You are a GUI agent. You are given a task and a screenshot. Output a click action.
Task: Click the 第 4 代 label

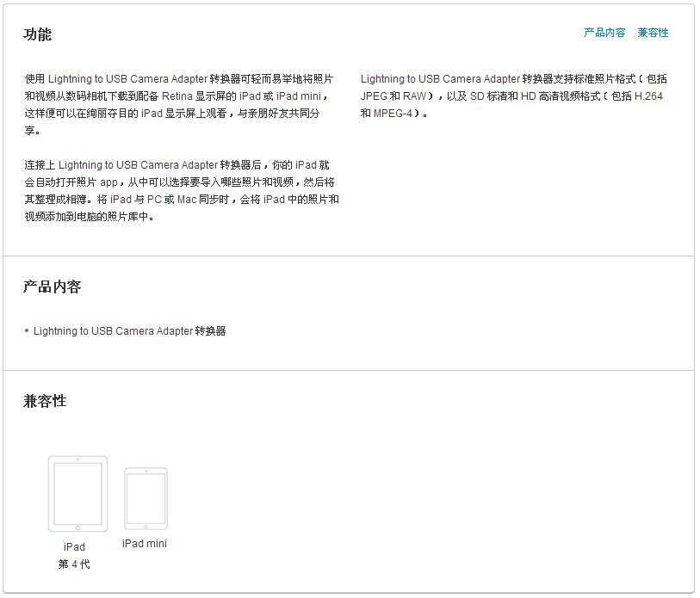74,564
